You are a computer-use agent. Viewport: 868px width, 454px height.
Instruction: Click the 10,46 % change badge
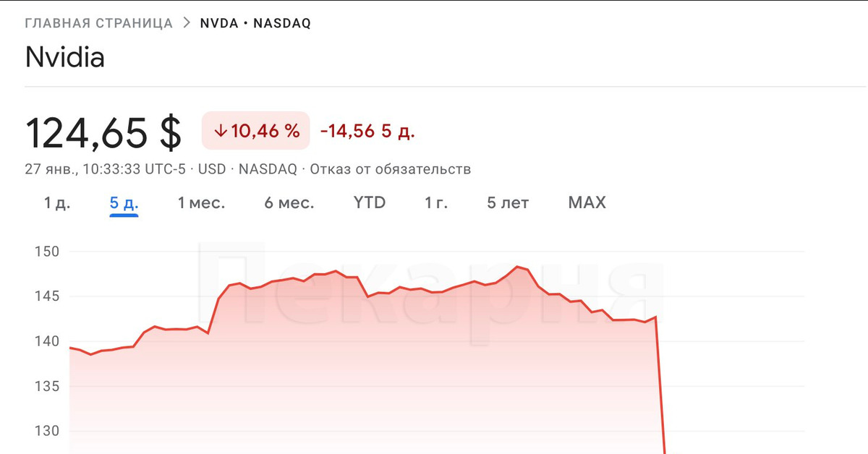click(x=255, y=131)
